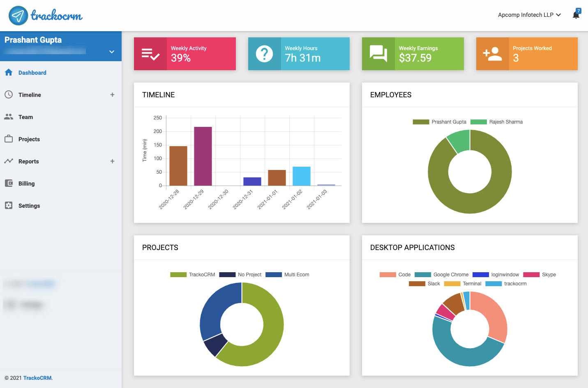Click the Dashboard home icon
Screen dimensions: 588x388
point(9,72)
